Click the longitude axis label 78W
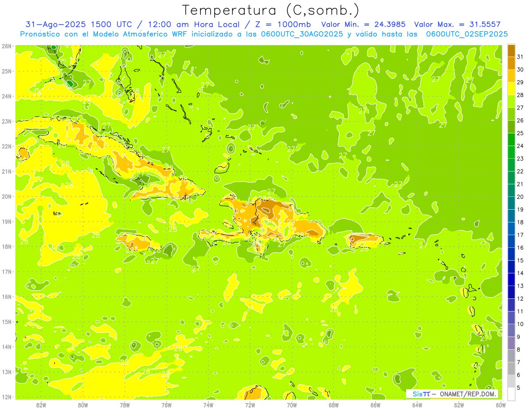Screen dimensions: 532x411 125,405
